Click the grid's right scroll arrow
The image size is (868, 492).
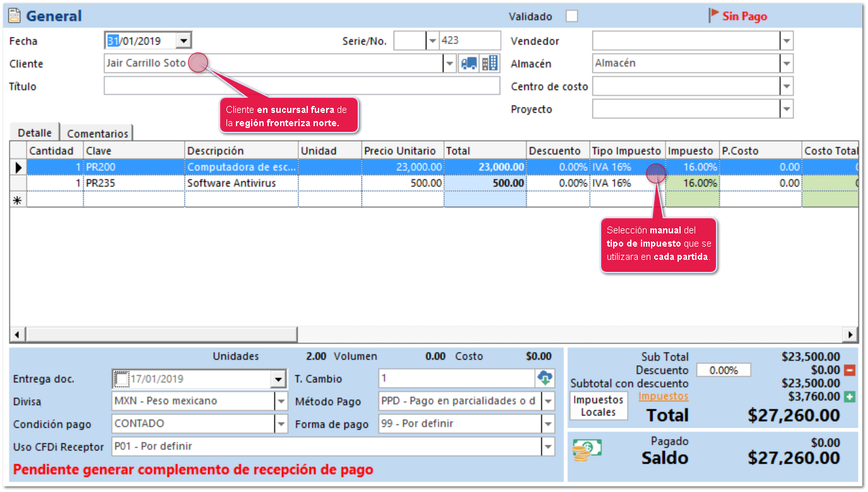[852, 334]
